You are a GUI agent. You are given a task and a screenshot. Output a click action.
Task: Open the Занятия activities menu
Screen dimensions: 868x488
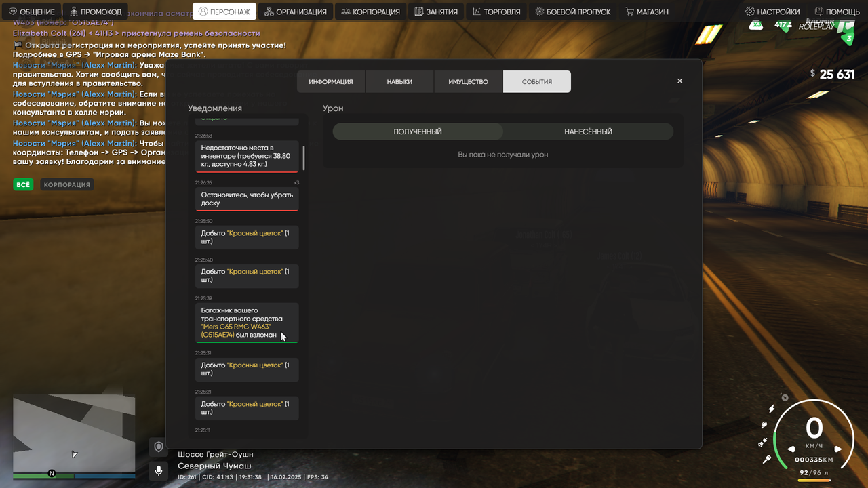point(436,12)
